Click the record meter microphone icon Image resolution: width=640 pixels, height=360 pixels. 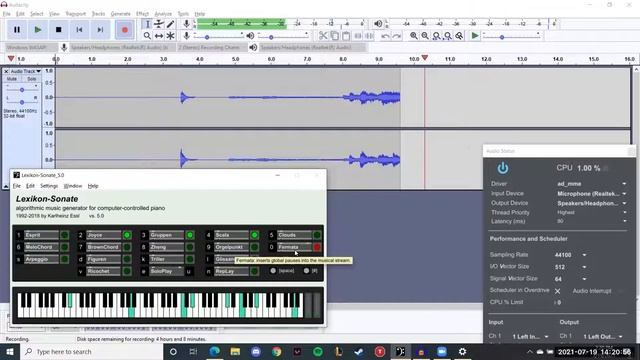[x=187, y=24]
